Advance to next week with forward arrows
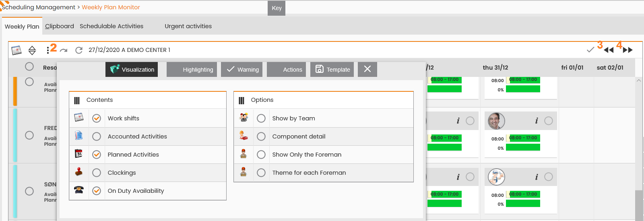Image resolution: width=644 pixels, height=221 pixels. tap(628, 50)
